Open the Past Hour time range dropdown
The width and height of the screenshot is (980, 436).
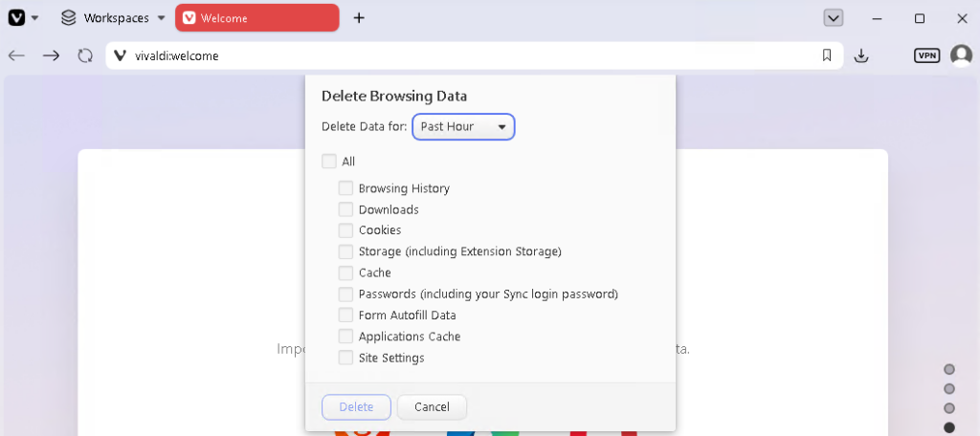point(463,127)
